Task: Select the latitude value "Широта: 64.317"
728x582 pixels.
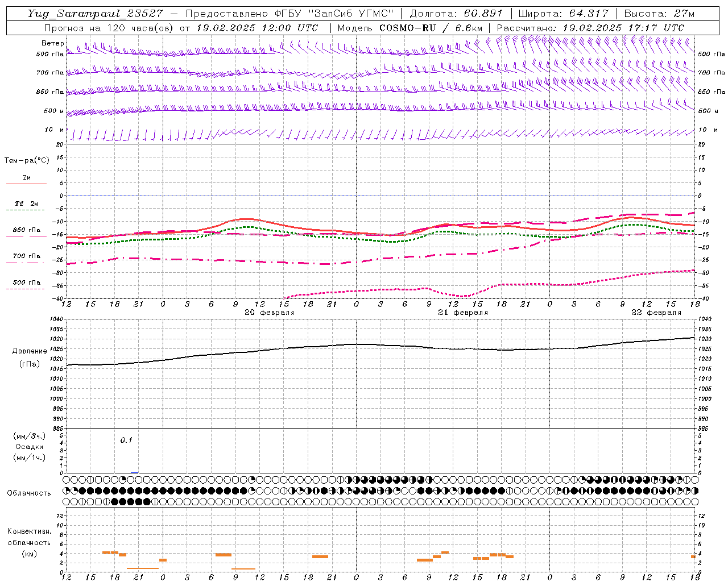Action: coord(563,14)
